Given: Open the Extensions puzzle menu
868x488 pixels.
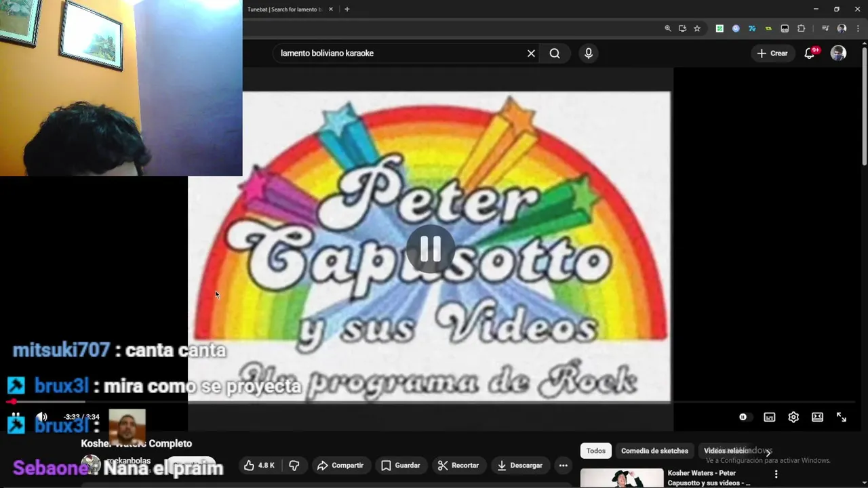Looking at the screenshot, I should coord(801,28).
